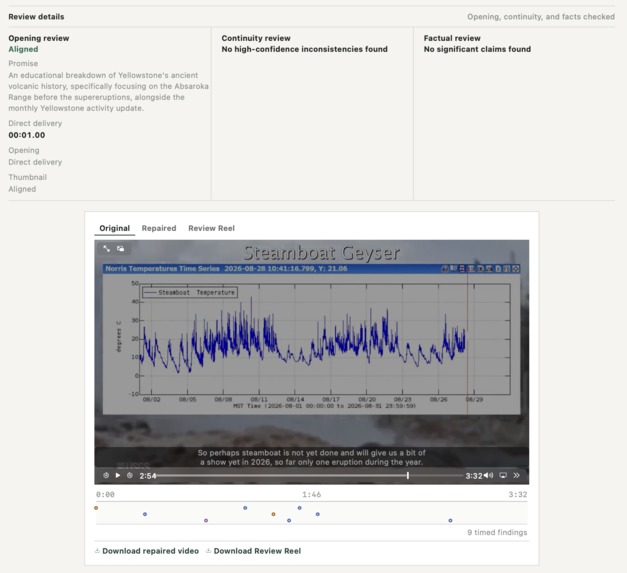Click the 1:46 timeline midpoint label
Image resolution: width=627 pixels, height=573 pixels.
(312, 495)
